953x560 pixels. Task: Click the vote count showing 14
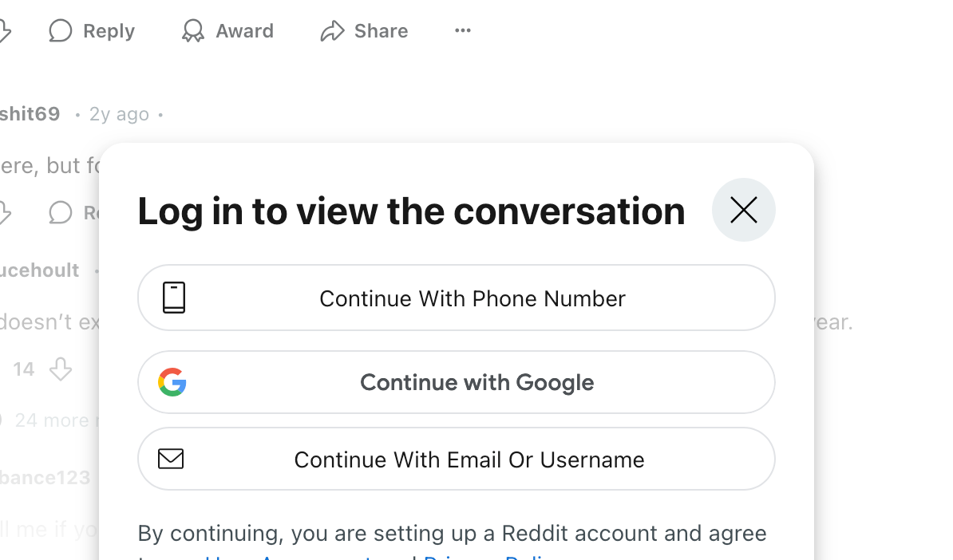(24, 369)
